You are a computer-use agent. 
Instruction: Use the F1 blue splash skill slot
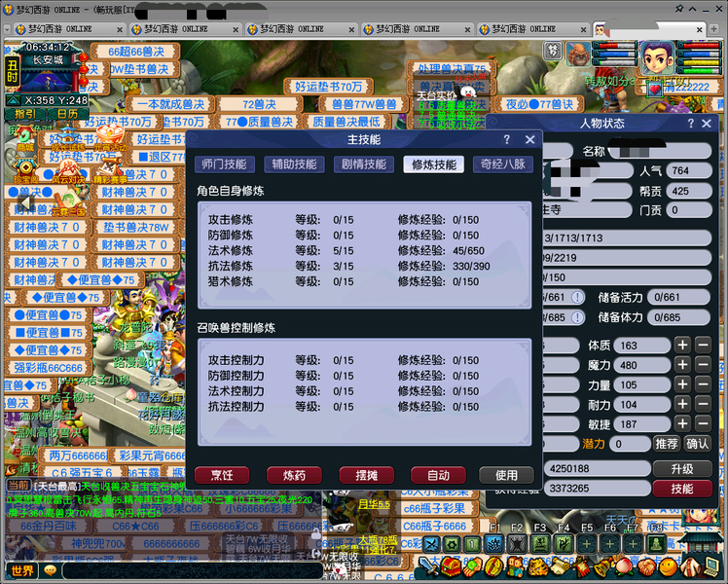click(494, 544)
